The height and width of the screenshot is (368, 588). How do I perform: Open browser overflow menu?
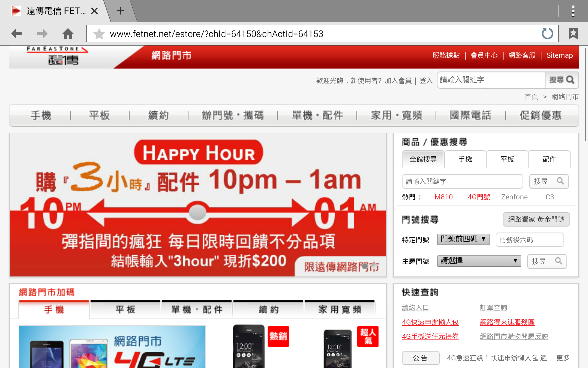click(x=573, y=11)
